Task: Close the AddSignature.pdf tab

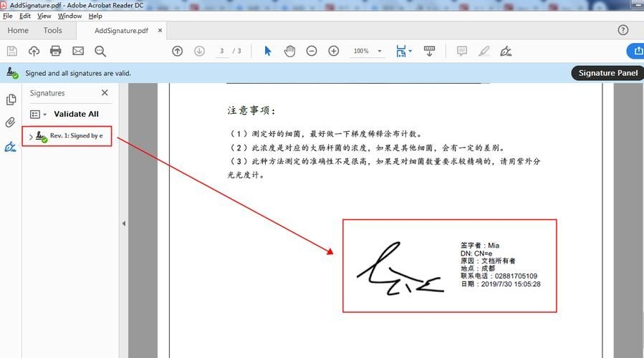Action: pos(160,30)
